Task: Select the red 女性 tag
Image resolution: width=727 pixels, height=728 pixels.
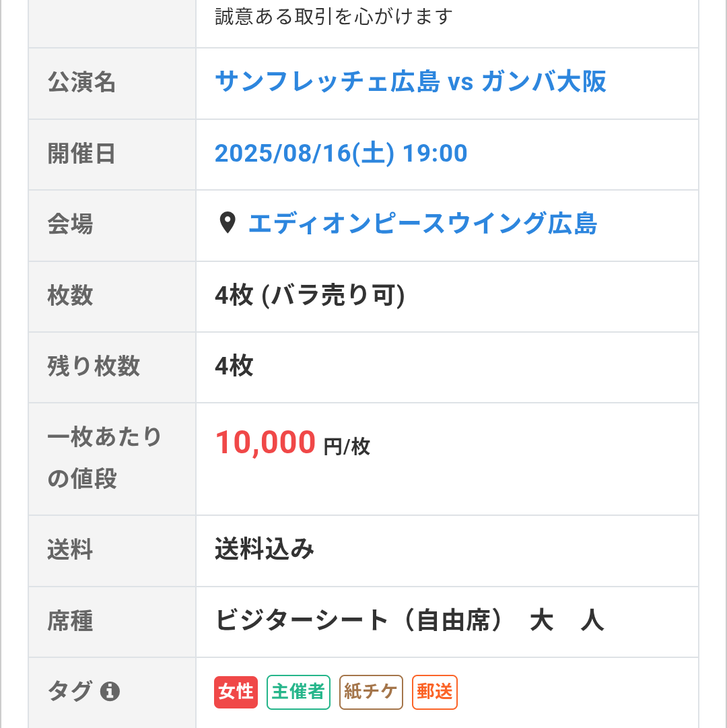Action: click(x=236, y=692)
